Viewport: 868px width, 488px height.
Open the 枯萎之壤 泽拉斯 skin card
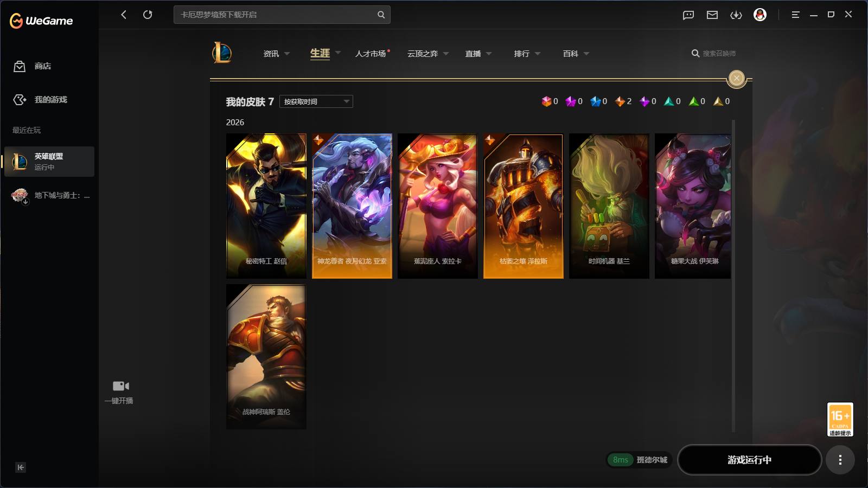[524, 206]
